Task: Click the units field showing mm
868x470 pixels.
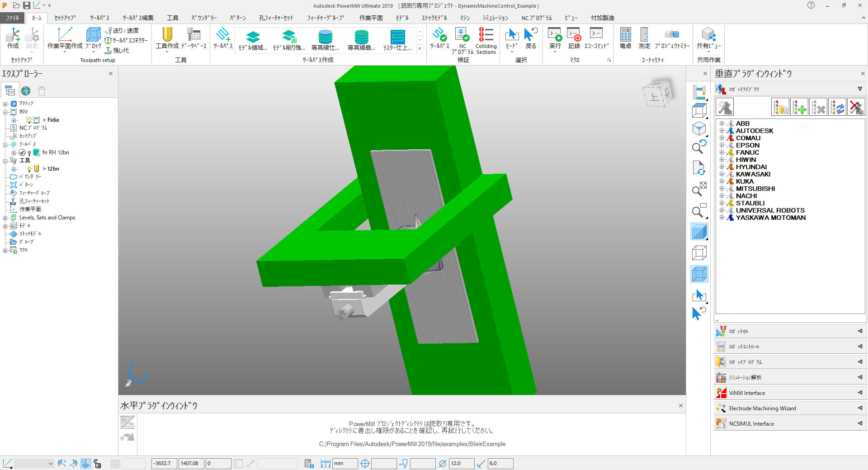Action: (x=345, y=463)
